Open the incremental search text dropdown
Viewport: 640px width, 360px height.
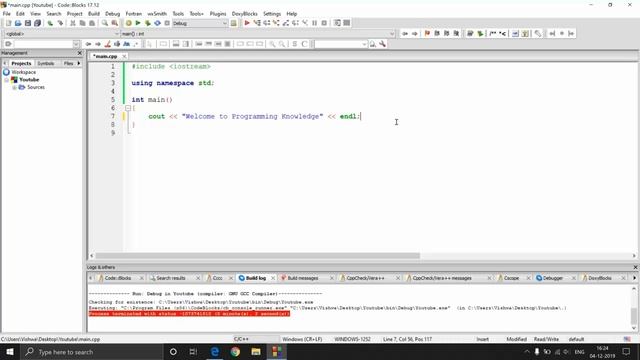pyautogui.click(x=76, y=44)
